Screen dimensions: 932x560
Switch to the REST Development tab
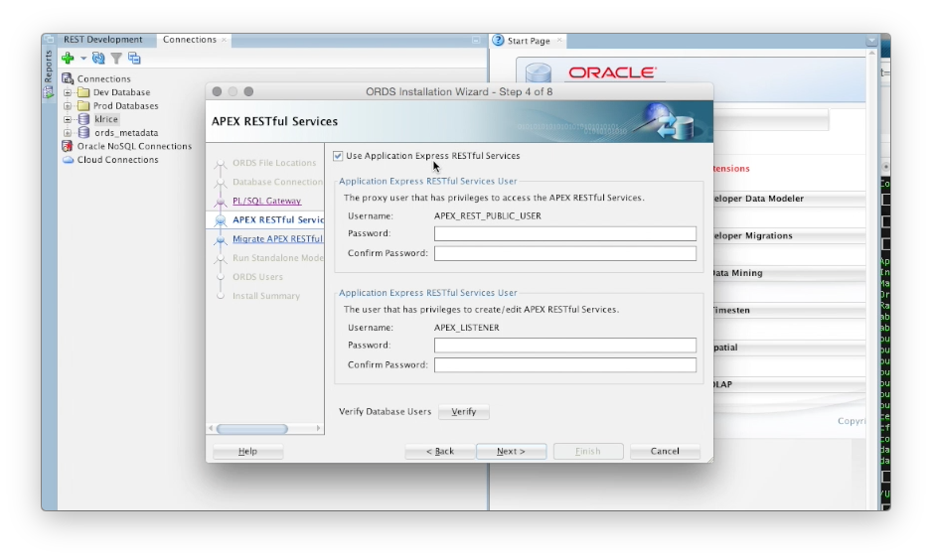pos(102,39)
